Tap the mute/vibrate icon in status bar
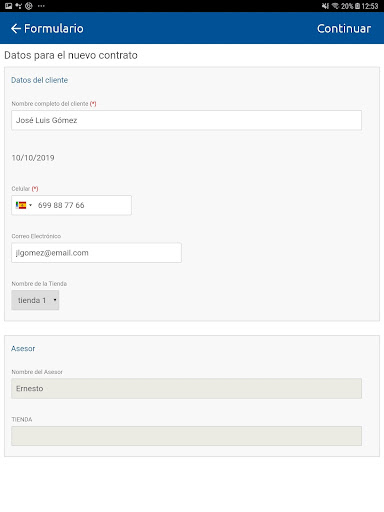Screen dimensions: 384x512 pos(325,6)
